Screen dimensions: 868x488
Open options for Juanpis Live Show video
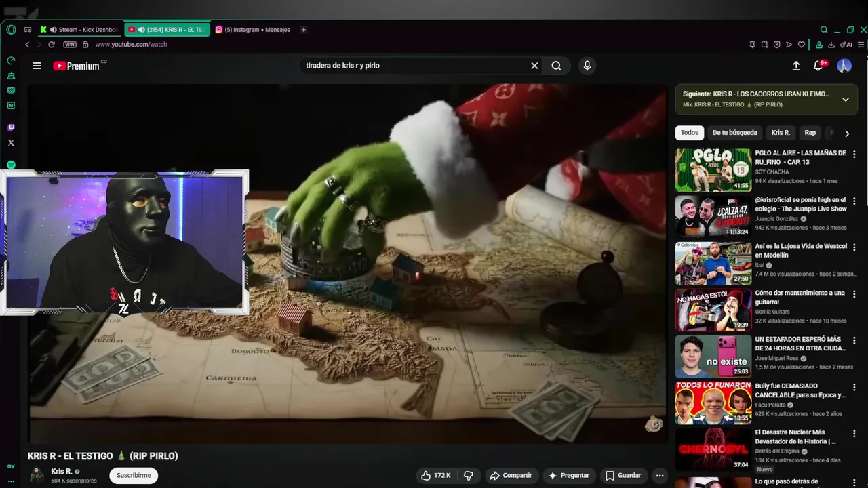click(x=854, y=201)
